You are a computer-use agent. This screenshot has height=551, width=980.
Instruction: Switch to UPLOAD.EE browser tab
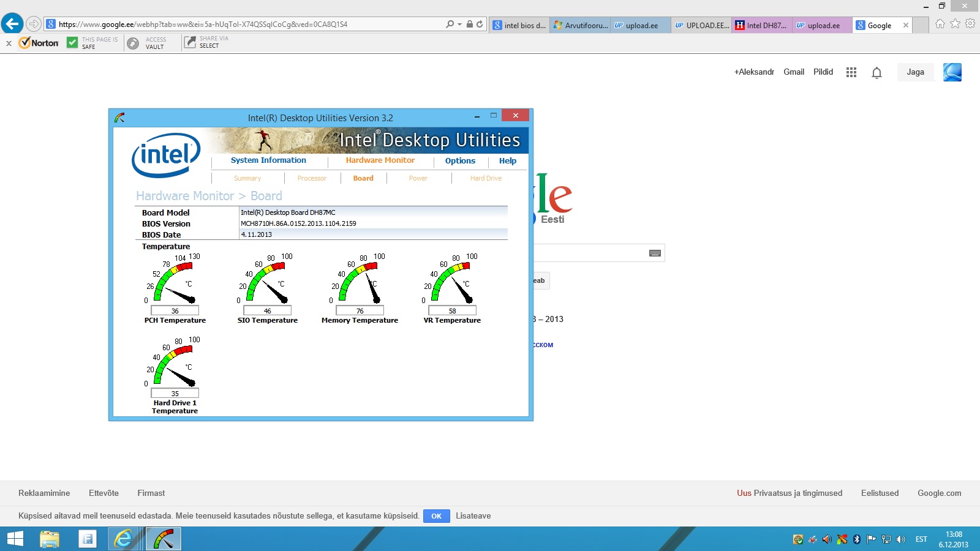701,25
